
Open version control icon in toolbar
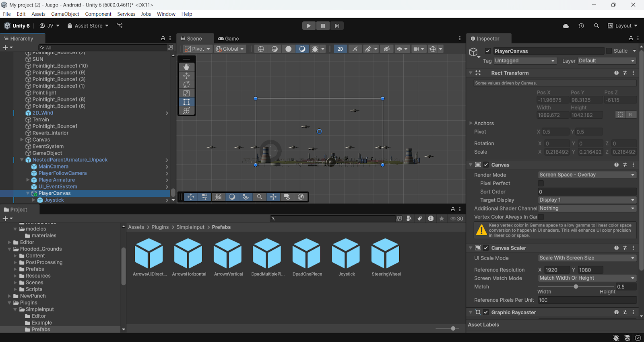(120, 26)
